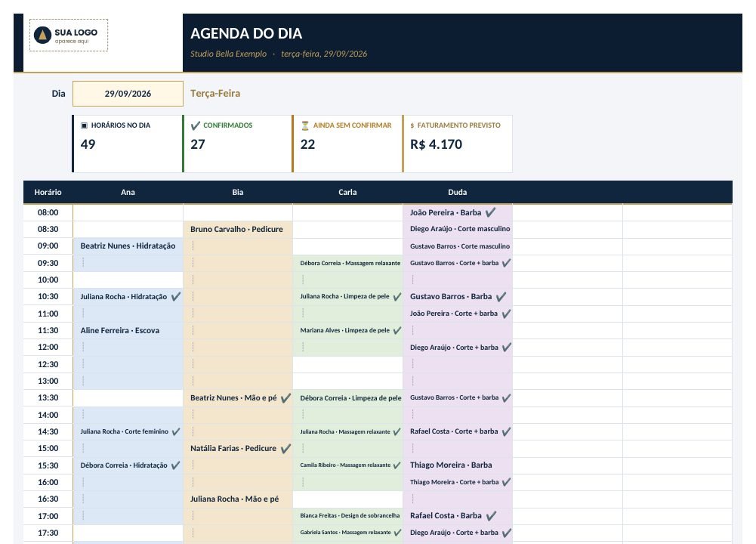The height and width of the screenshot is (544, 756).
Task: Select Bruno Carvalho · Pedicure appointment
Action: coord(236,229)
